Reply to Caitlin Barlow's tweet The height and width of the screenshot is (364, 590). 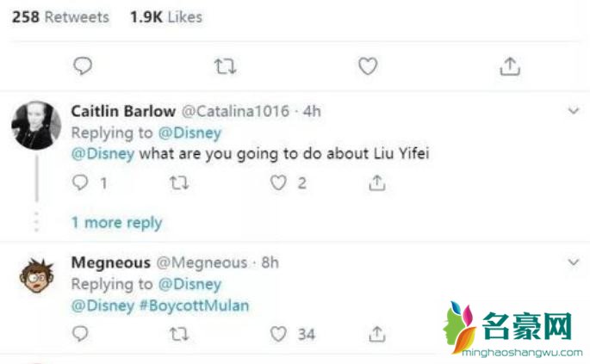82,182
